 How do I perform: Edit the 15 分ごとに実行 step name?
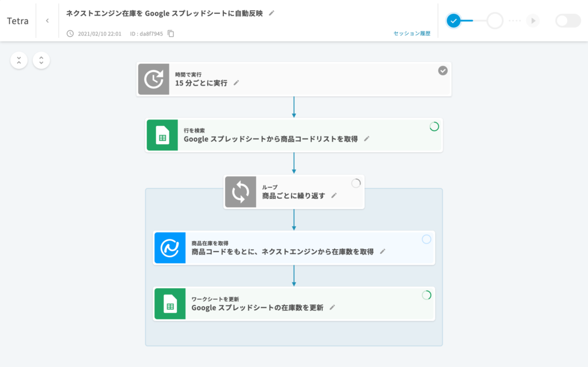tap(236, 83)
